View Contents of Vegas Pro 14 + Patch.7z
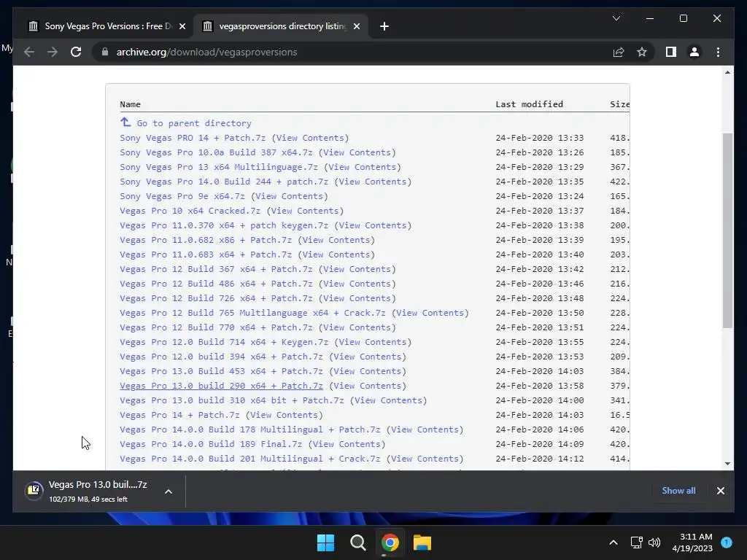747x560 pixels. pyautogui.click(x=284, y=415)
